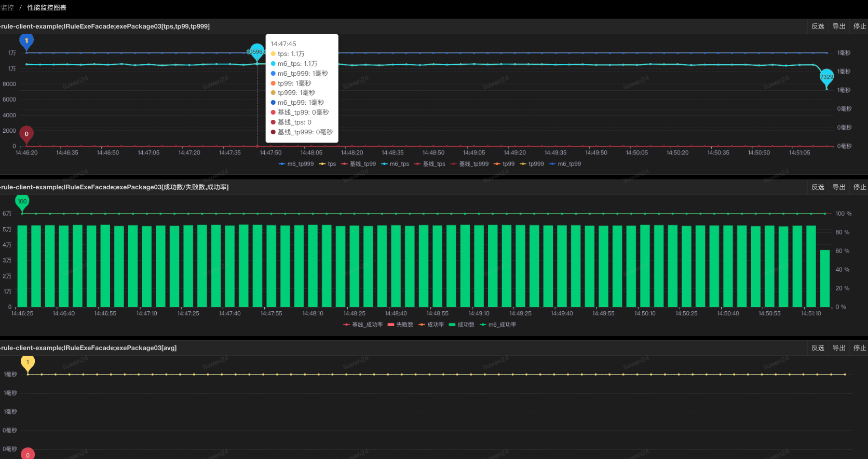Click red 0 marker pin in avg chart
868x459 pixels.
click(x=28, y=454)
